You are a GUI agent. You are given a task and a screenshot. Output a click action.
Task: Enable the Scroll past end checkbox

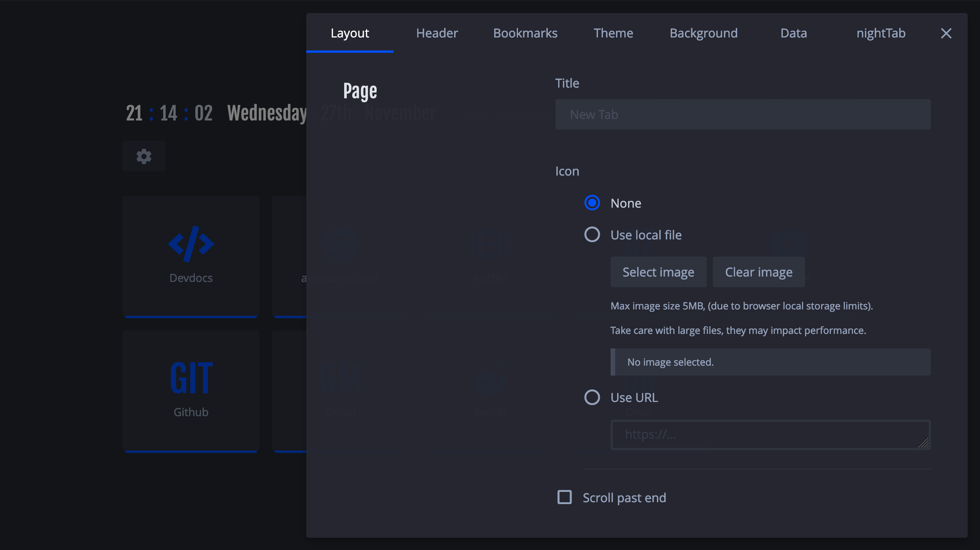(564, 497)
